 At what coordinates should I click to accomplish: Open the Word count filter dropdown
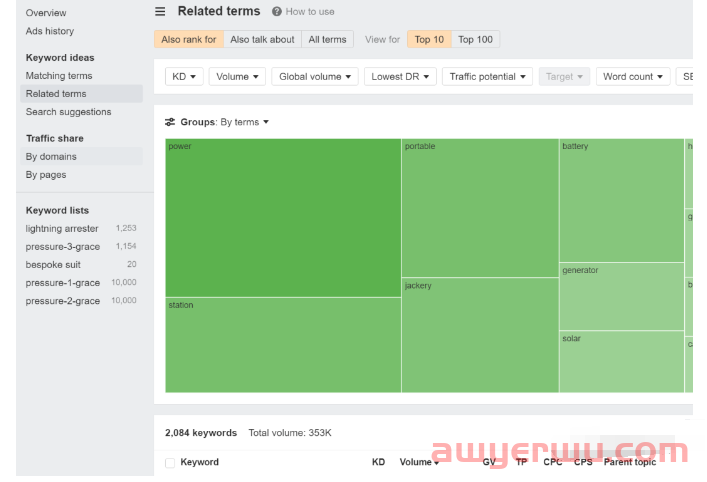[633, 77]
